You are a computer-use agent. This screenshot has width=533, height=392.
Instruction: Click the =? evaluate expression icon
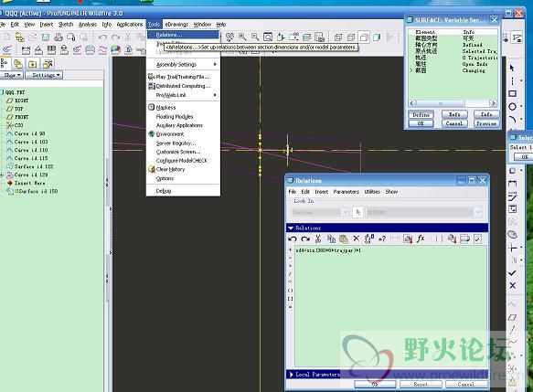(x=382, y=238)
